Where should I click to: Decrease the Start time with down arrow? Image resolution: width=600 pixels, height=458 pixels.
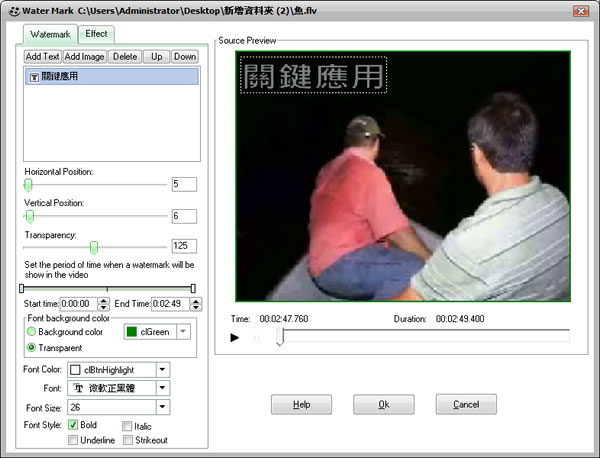[103, 307]
